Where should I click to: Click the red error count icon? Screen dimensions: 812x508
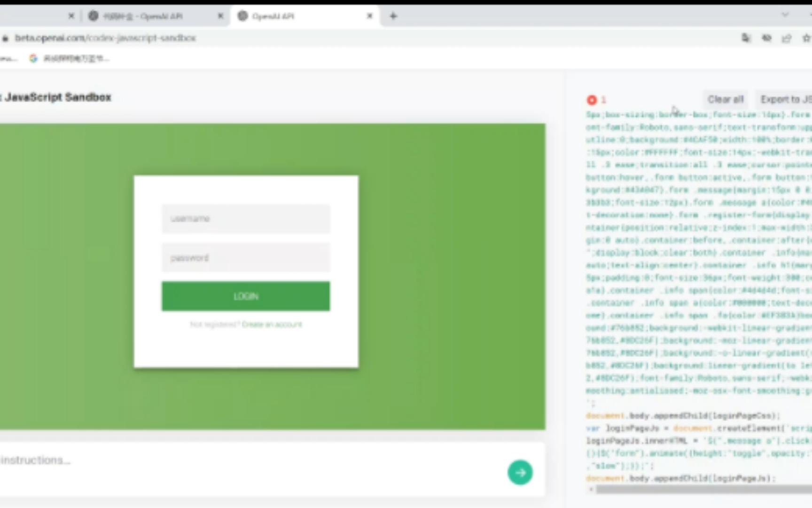[x=592, y=100]
